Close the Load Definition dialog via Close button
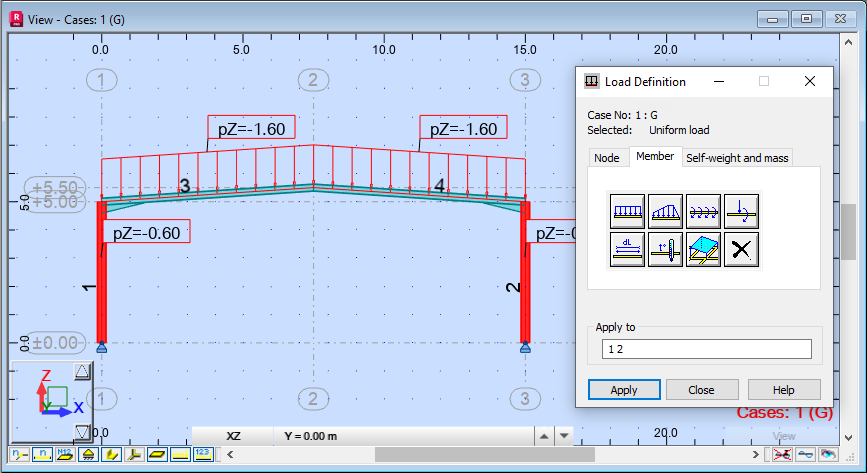 click(702, 390)
